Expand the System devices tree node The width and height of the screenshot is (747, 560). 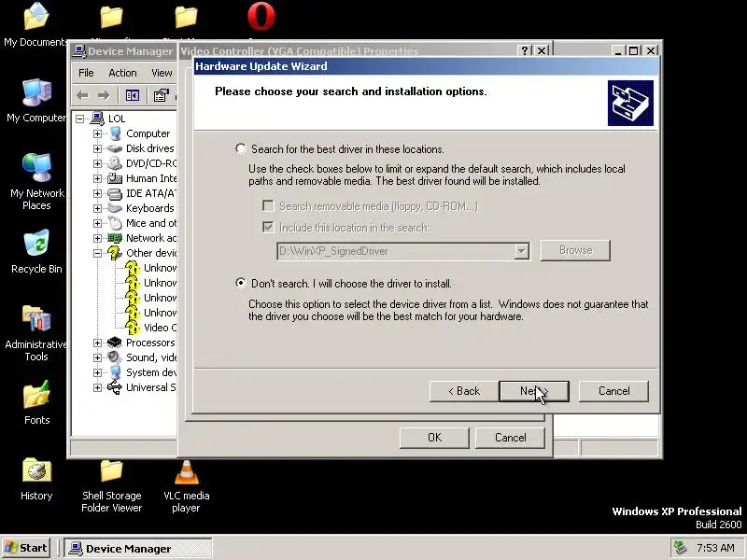[x=97, y=372]
